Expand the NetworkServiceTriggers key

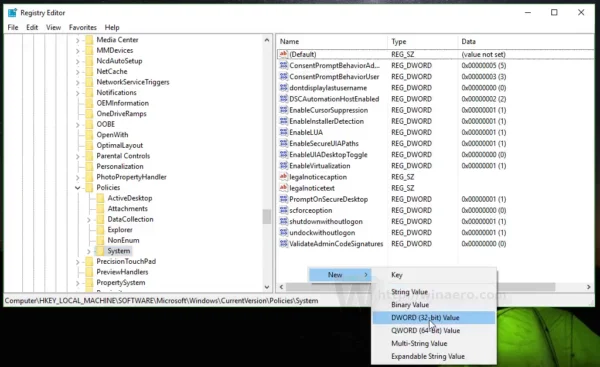[78, 82]
